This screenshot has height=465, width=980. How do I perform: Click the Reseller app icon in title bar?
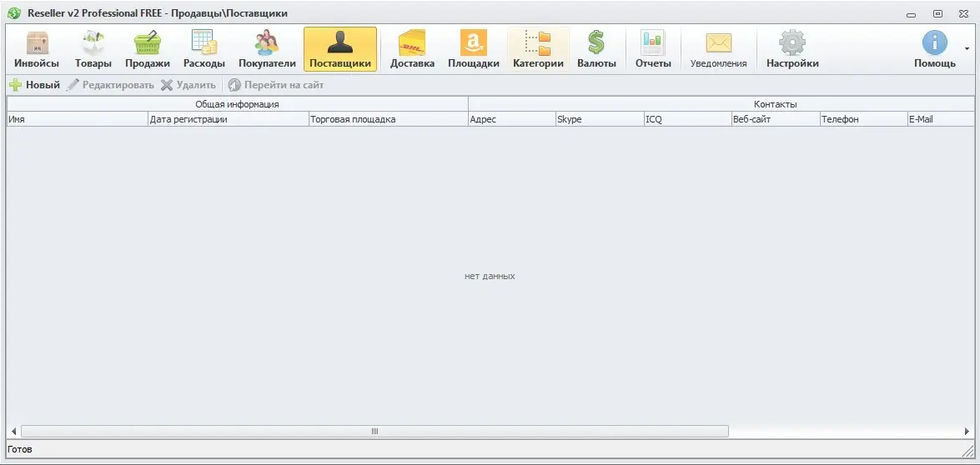click(13, 13)
